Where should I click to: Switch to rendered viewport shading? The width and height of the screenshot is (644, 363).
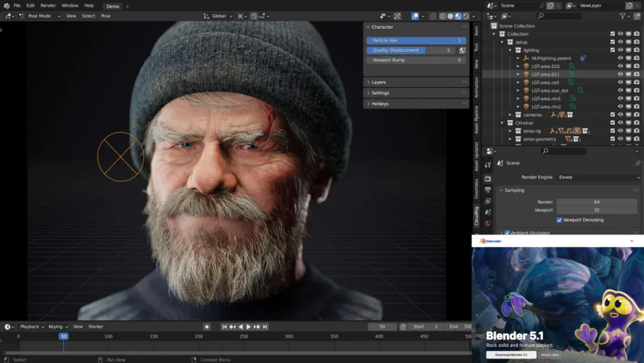point(466,16)
